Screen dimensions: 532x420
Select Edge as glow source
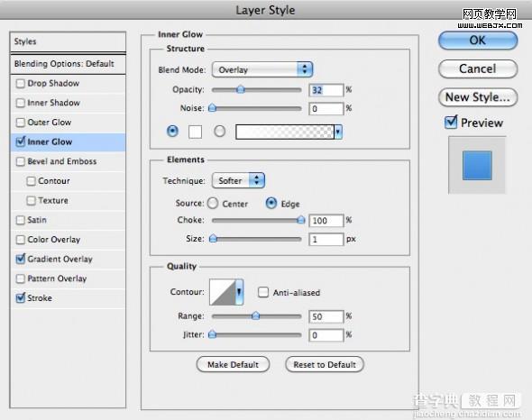coord(271,203)
